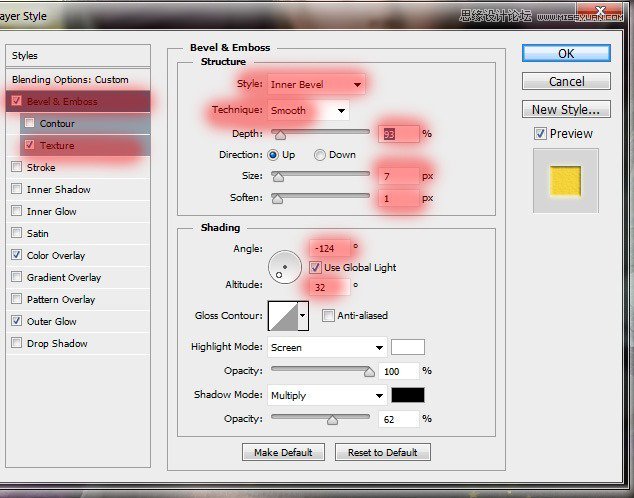Image resolution: width=634 pixels, height=498 pixels.
Task: Click the Shadow Opacity value field showing 62
Action: click(x=399, y=419)
